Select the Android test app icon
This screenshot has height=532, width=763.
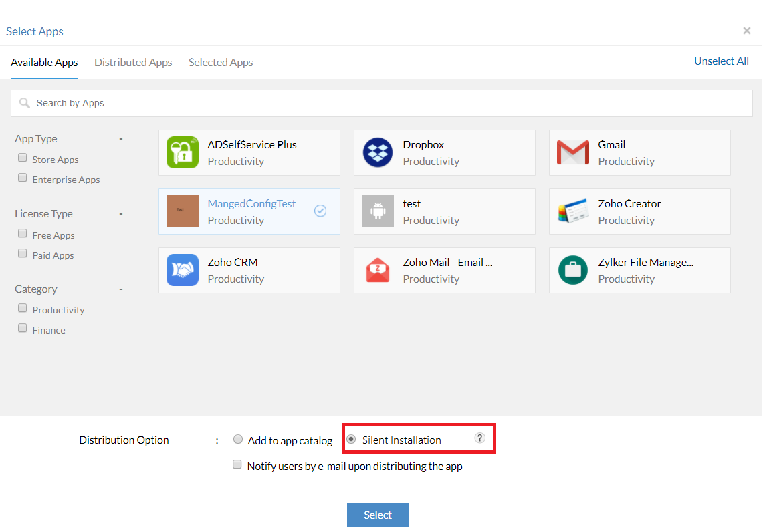tap(377, 211)
